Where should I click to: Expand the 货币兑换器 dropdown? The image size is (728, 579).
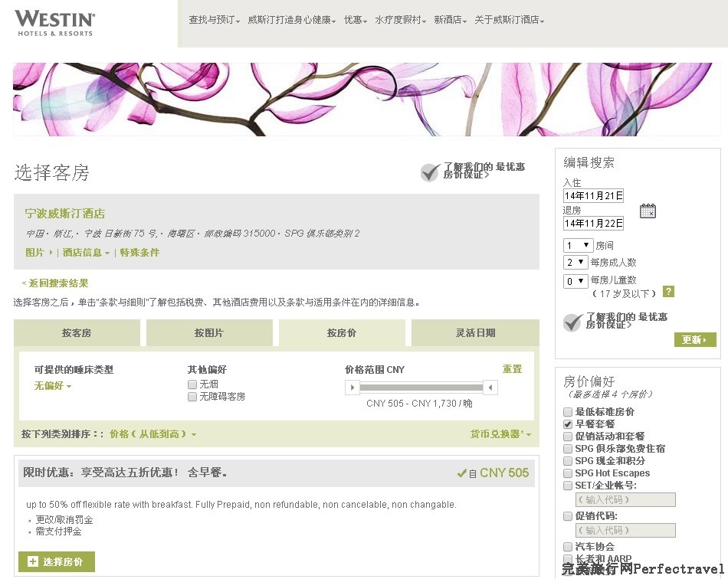(x=500, y=434)
